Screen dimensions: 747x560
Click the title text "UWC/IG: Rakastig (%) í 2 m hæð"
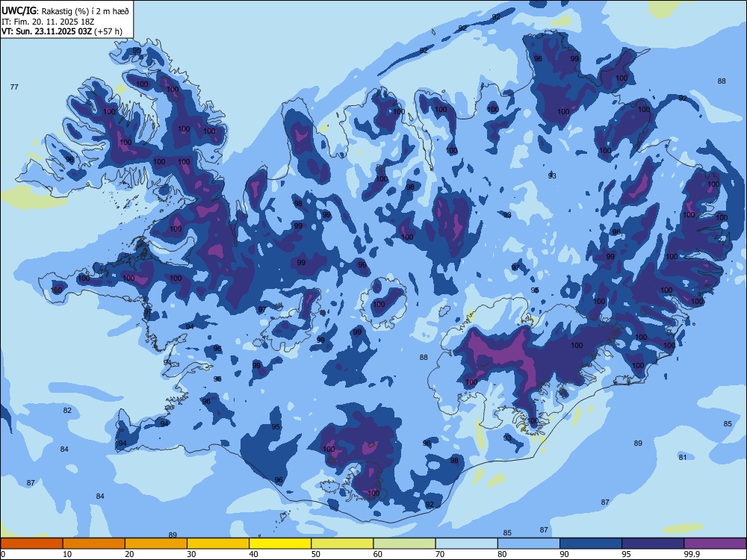pos(65,11)
